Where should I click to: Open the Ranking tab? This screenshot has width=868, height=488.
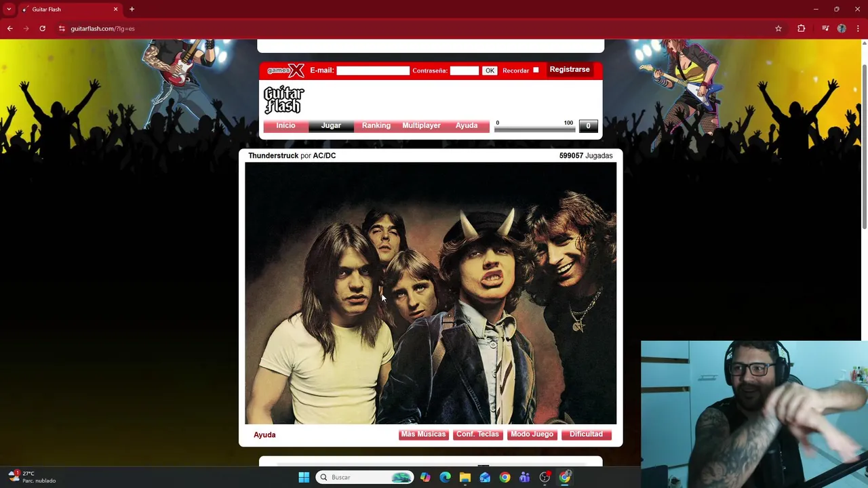(376, 125)
